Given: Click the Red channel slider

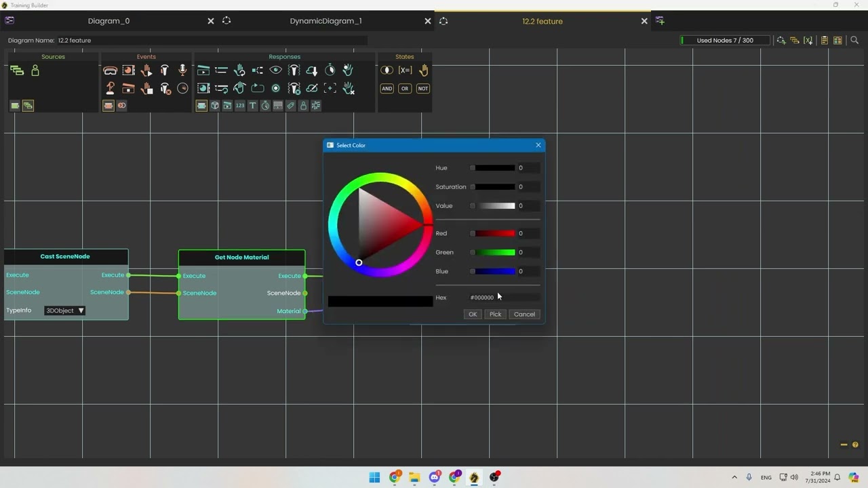Looking at the screenshot, I should click(494, 234).
